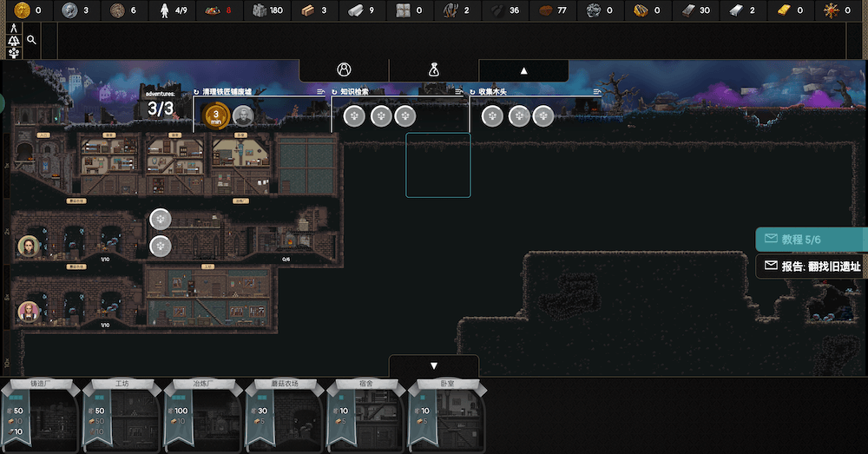Image resolution: width=868 pixels, height=454 pixels.
Task: Collapse the top panel with up arrow
Action: (523, 70)
